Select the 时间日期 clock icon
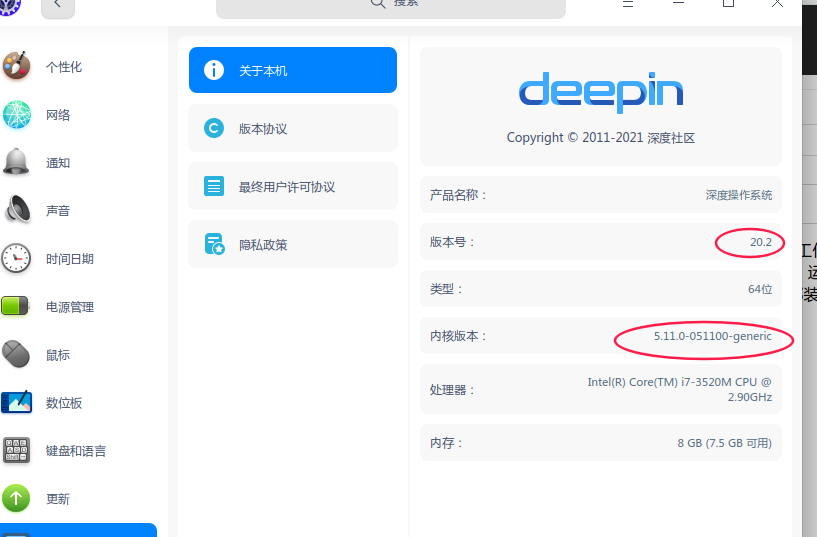Image resolution: width=817 pixels, height=537 pixels. click(16, 258)
